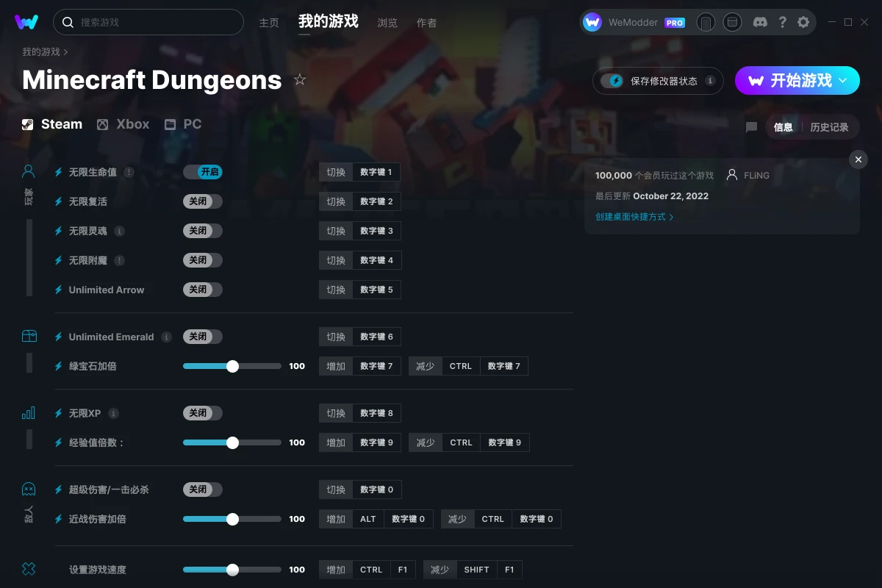Image resolution: width=882 pixels, height=588 pixels.
Task: Select the game crosshair category icon
Action: click(x=29, y=569)
